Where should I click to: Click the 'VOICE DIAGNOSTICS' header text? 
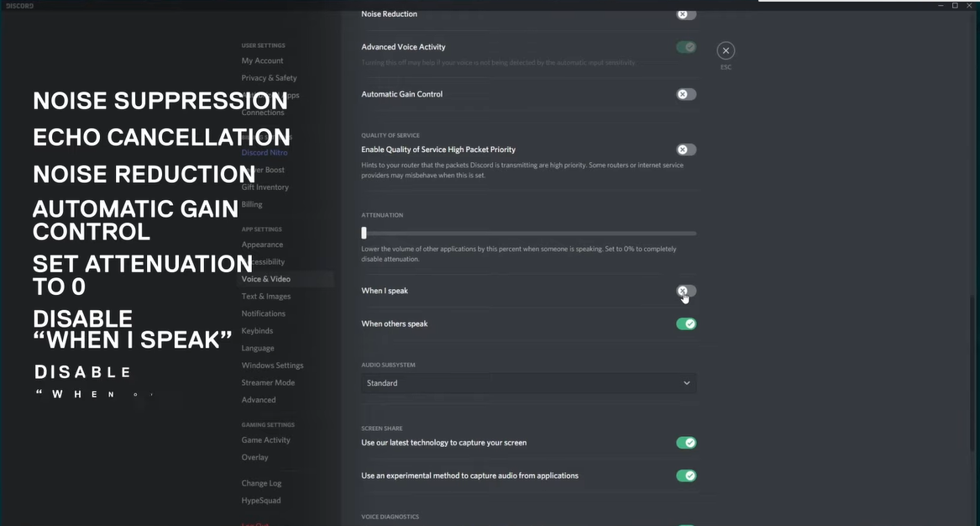[x=390, y=517]
